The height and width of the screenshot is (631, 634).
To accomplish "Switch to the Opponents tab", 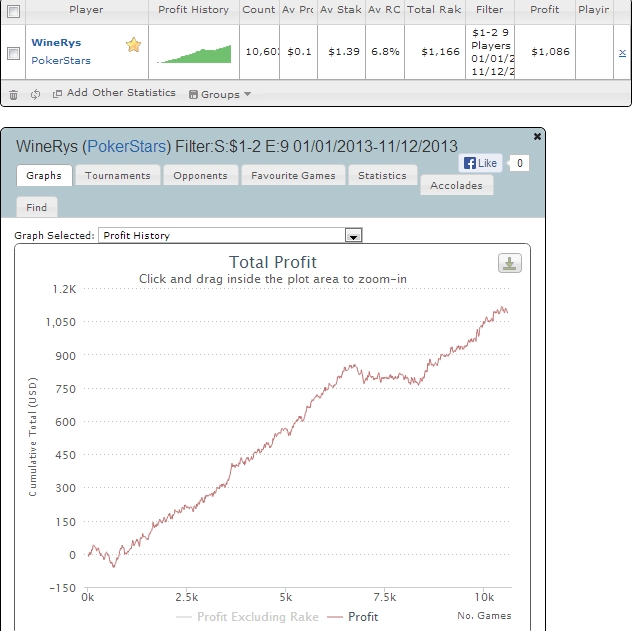I will [x=201, y=175].
